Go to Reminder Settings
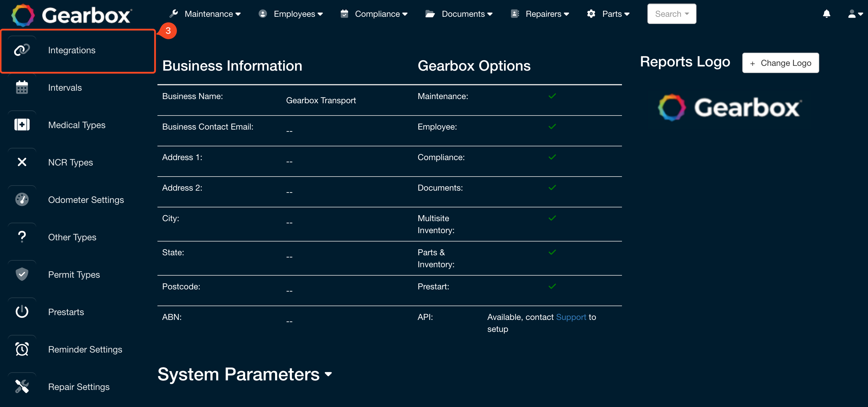 85,349
